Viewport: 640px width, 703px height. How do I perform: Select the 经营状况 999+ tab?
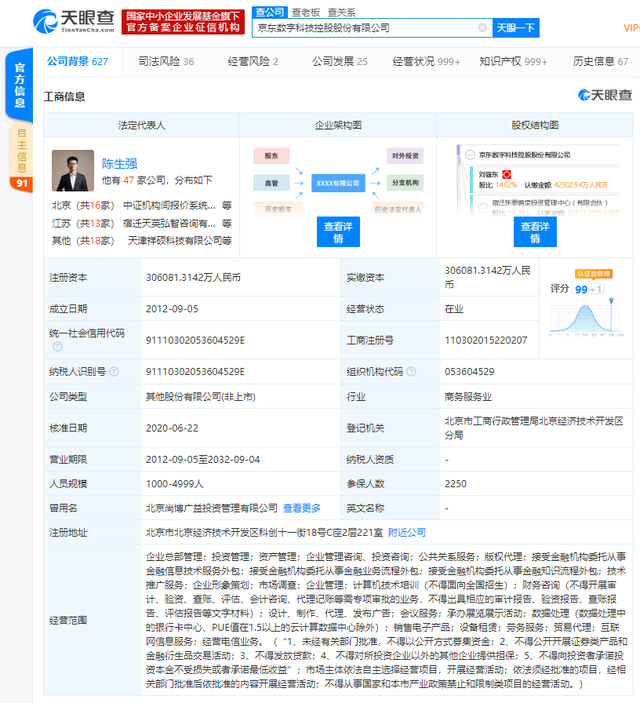(426, 61)
